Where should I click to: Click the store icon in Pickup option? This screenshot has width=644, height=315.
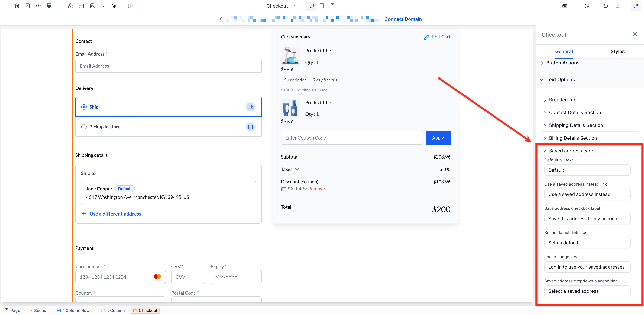point(250,127)
